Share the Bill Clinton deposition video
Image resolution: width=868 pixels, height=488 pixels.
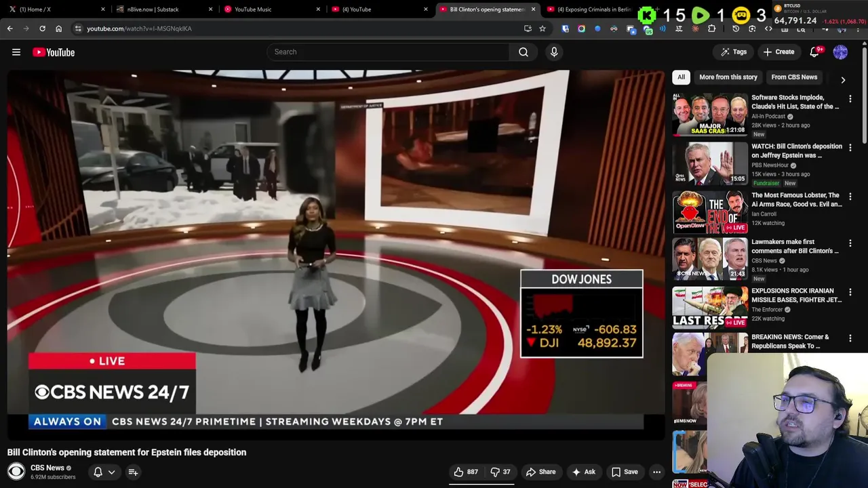click(x=540, y=472)
